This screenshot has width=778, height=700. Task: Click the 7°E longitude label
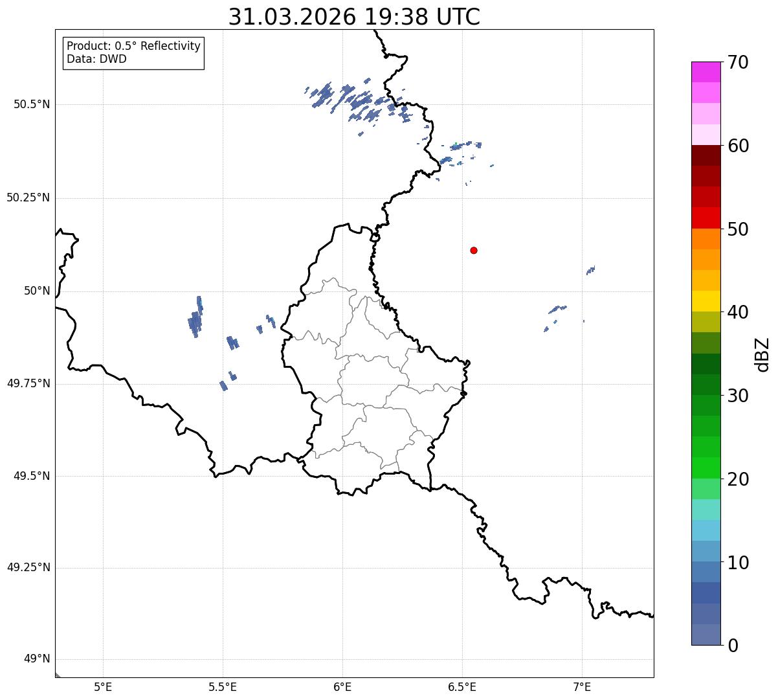[x=582, y=686]
